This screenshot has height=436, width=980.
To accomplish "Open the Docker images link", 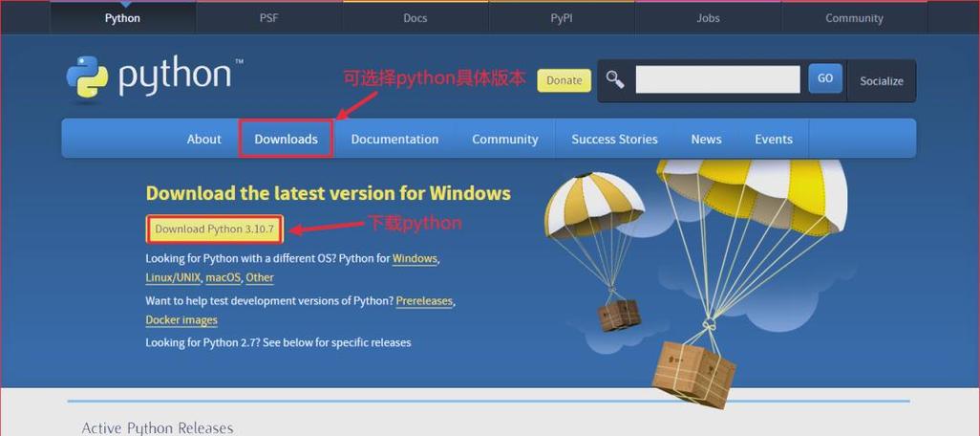I will 181,319.
